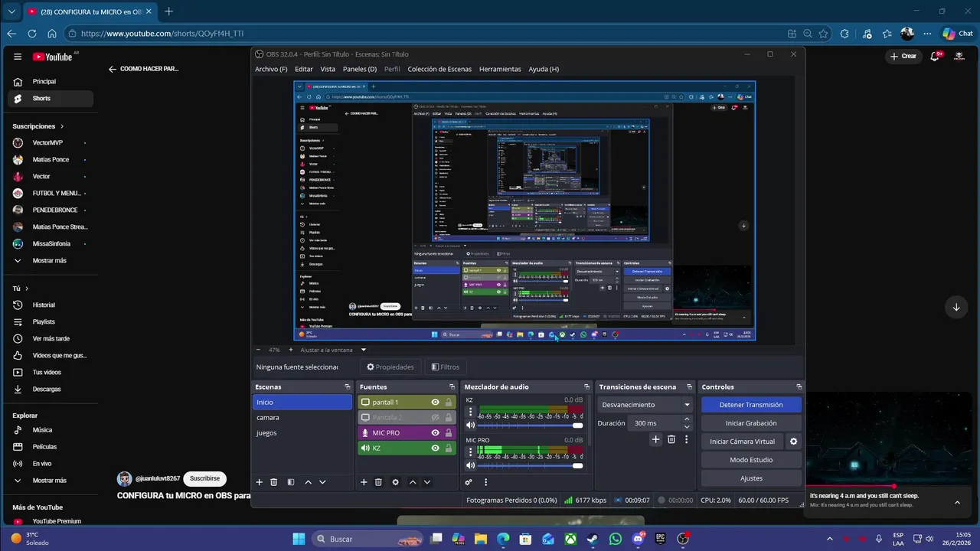The height and width of the screenshot is (551, 980).
Task: Toggle lock on pantall 1 source
Action: [x=449, y=403]
